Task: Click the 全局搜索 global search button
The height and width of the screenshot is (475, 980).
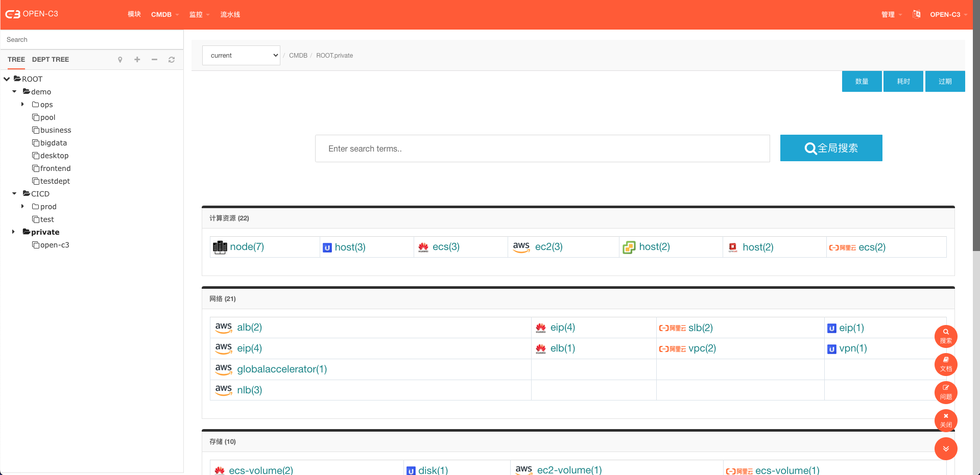Action: pos(831,148)
